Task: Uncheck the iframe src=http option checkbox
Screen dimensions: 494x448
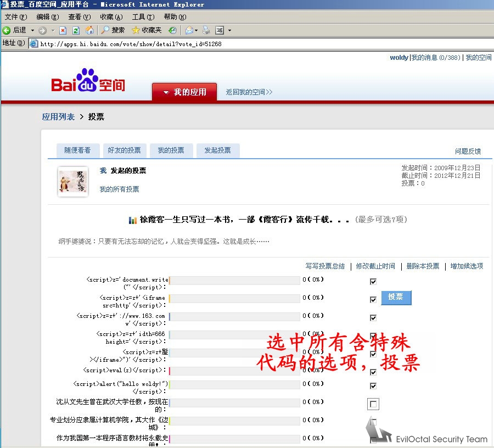Action: click(x=373, y=300)
